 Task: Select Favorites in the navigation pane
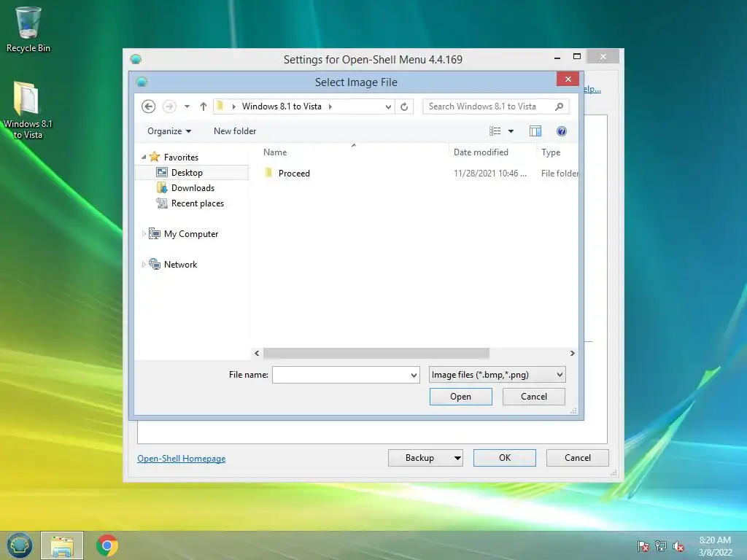tap(181, 157)
